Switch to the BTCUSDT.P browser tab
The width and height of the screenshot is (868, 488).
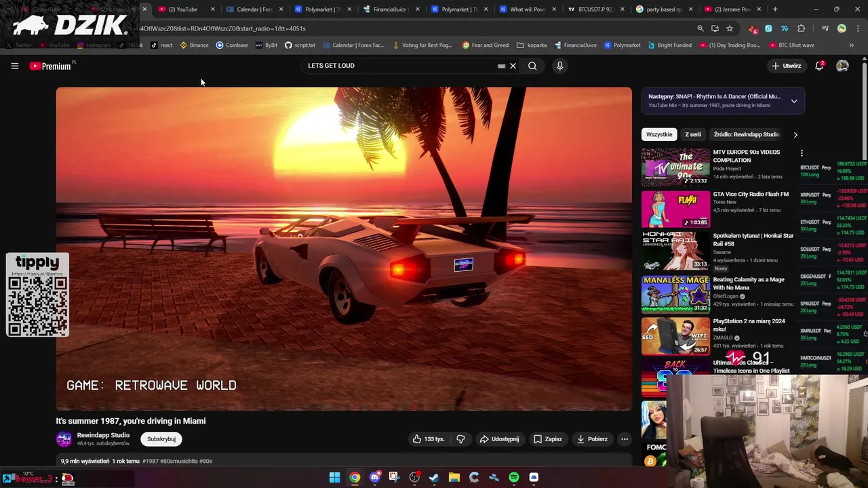[596, 9]
